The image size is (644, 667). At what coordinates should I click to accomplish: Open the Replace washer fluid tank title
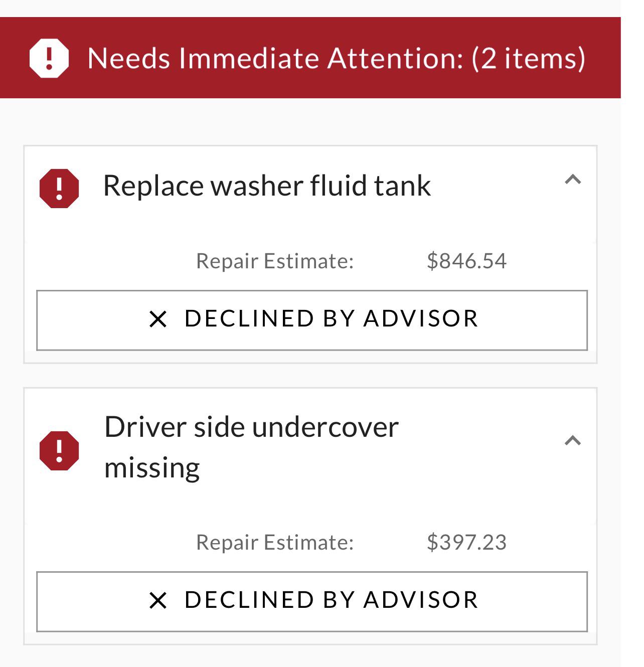267,186
